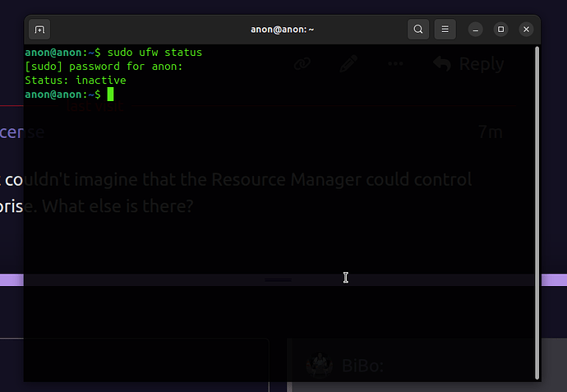
Task: Click the green cursor block at prompt
Action: [x=110, y=95]
